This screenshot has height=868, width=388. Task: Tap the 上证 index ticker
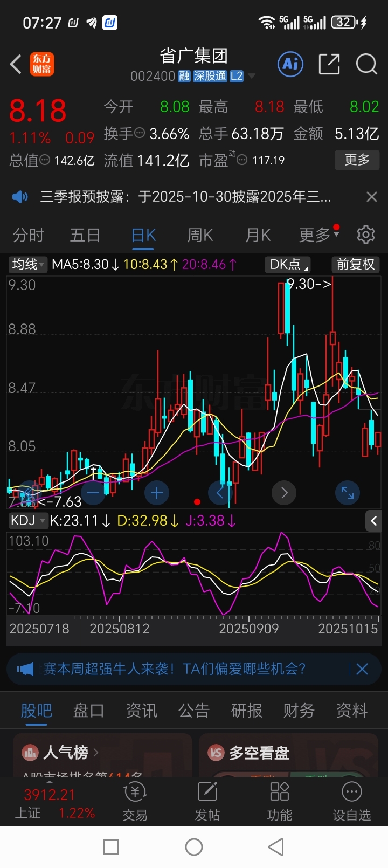(x=55, y=803)
